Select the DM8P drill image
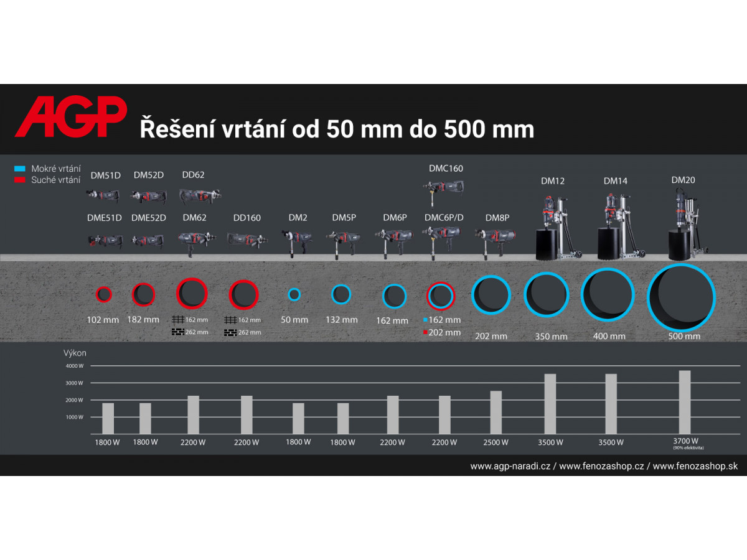Screen dimensions: 747x560 495,243
